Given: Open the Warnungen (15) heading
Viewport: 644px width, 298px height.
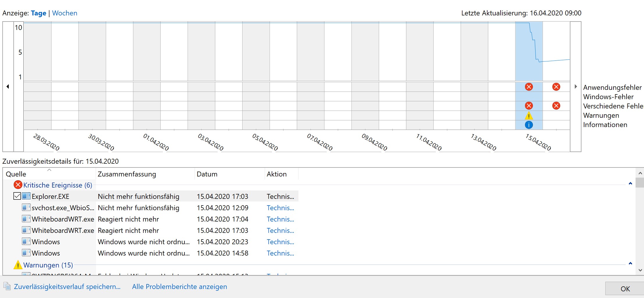Looking at the screenshot, I should (48, 265).
